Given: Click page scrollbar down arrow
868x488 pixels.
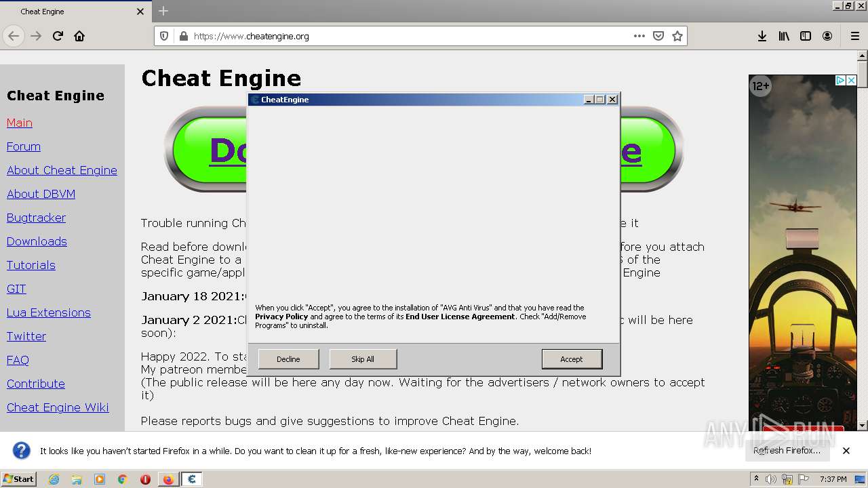Looking at the screenshot, I should 863,426.
